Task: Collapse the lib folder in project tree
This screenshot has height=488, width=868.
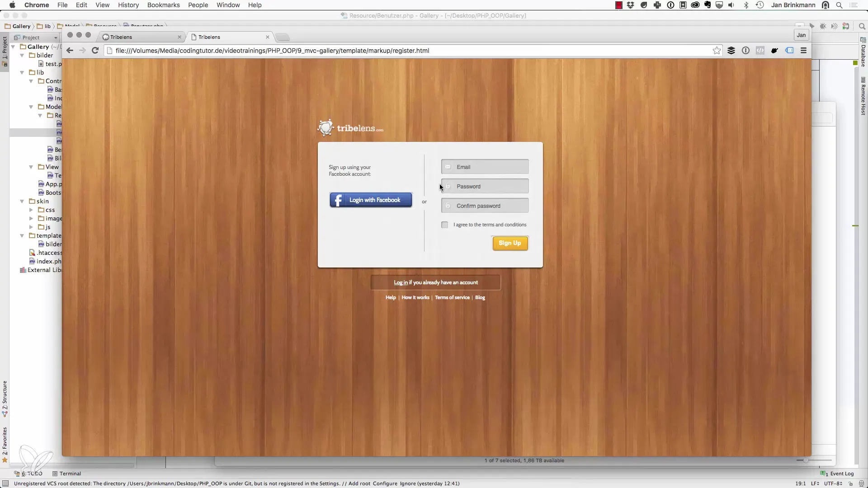Action: point(22,72)
